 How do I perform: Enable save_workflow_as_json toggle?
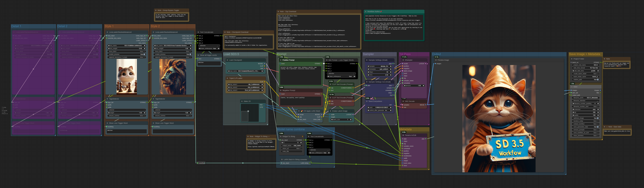(586, 133)
